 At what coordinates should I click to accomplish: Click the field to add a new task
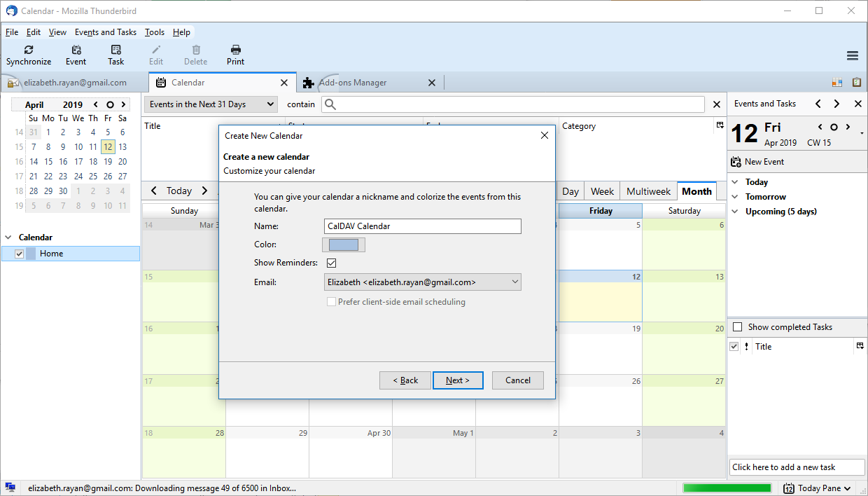(x=797, y=467)
